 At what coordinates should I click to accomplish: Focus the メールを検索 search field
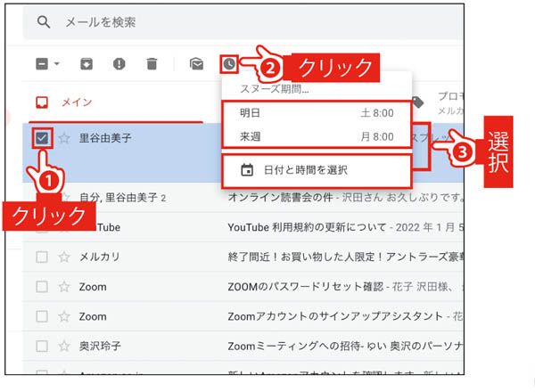[244, 22]
